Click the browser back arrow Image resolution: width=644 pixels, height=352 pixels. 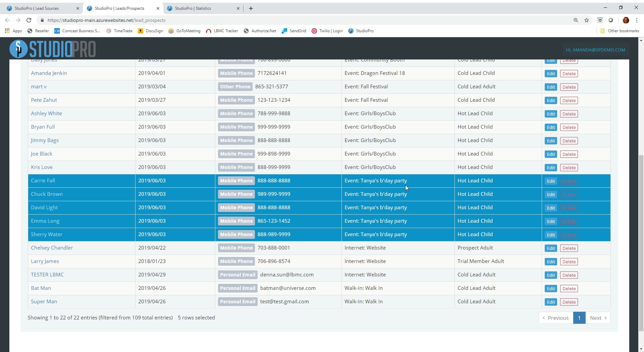coord(7,20)
